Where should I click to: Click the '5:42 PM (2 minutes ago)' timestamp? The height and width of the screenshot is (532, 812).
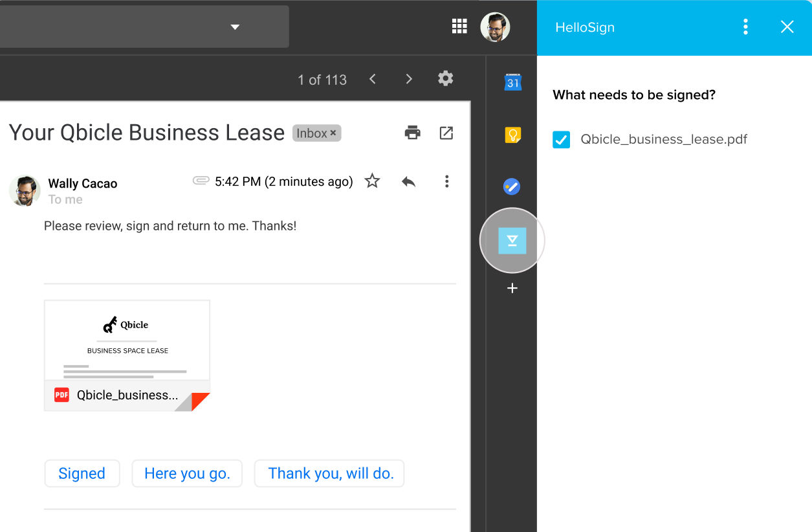284,181
